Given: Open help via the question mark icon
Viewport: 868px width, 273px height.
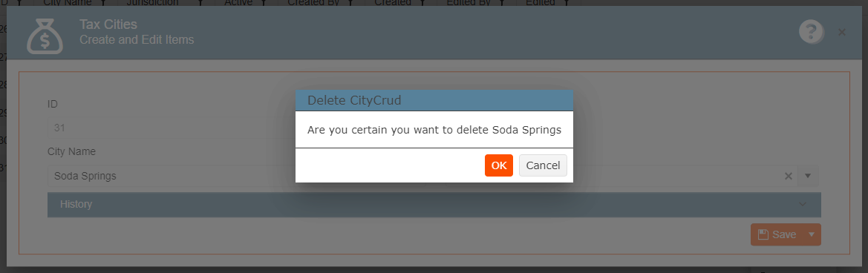Looking at the screenshot, I should point(812,32).
